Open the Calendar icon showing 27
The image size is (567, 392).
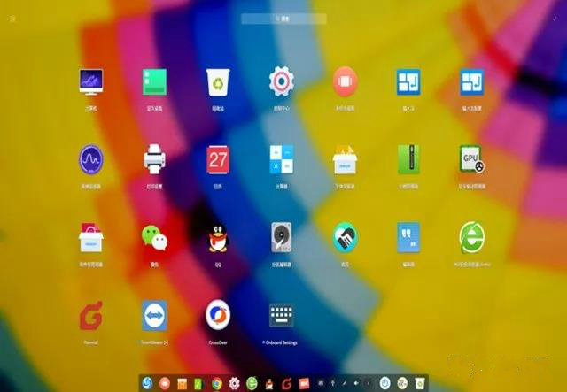pos(218,159)
